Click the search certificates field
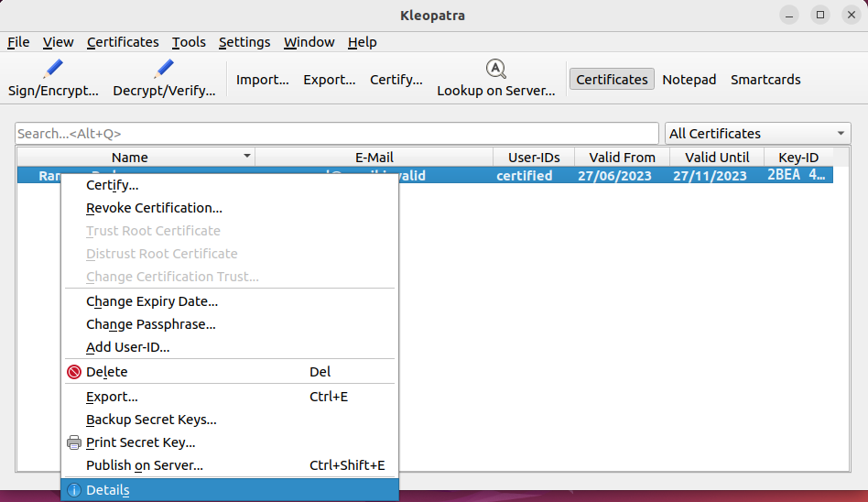The height and width of the screenshot is (502, 868). pos(337,134)
